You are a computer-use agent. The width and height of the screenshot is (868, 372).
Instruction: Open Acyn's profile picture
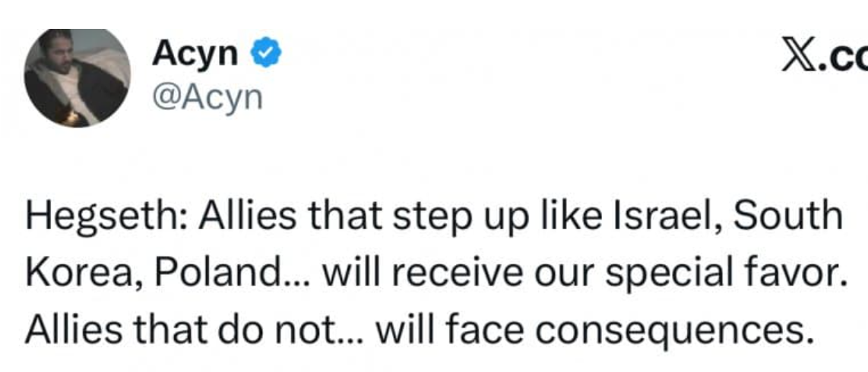click(77, 78)
